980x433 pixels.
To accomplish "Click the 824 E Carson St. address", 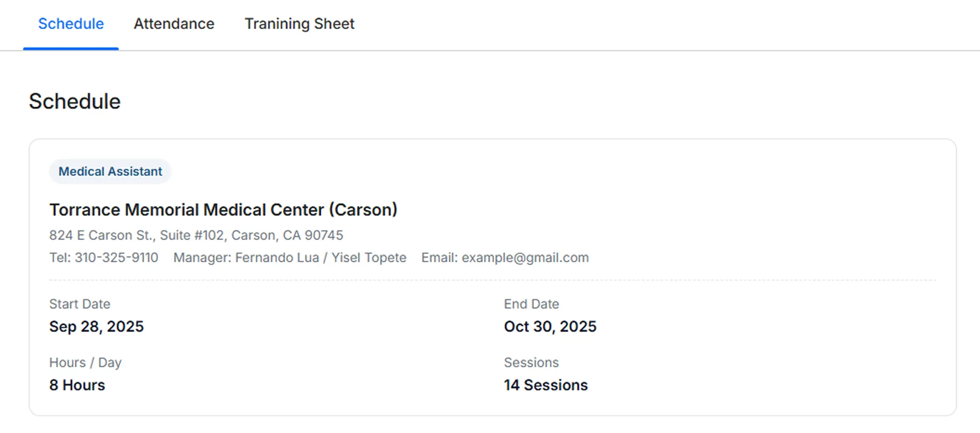I will (196, 235).
